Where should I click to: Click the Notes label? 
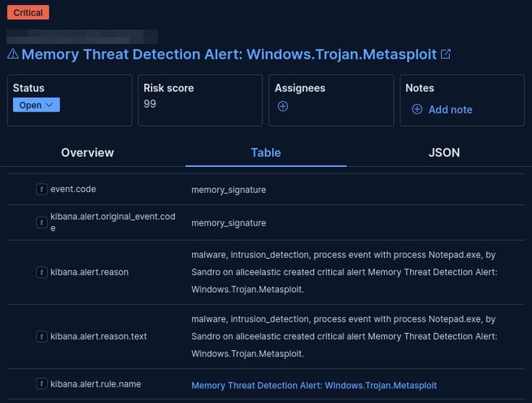420,88
